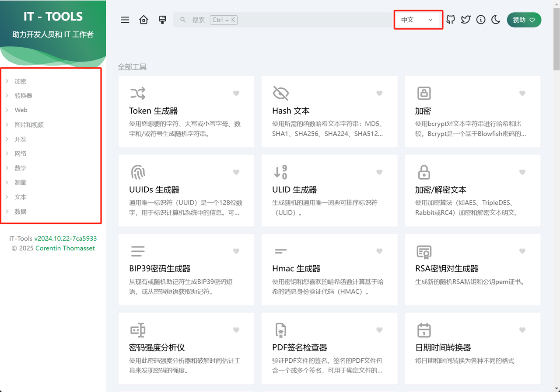Favorite the BIP39密码生成器 tool
The height and width of the screenshot is (392, 560).
point(236,251)
